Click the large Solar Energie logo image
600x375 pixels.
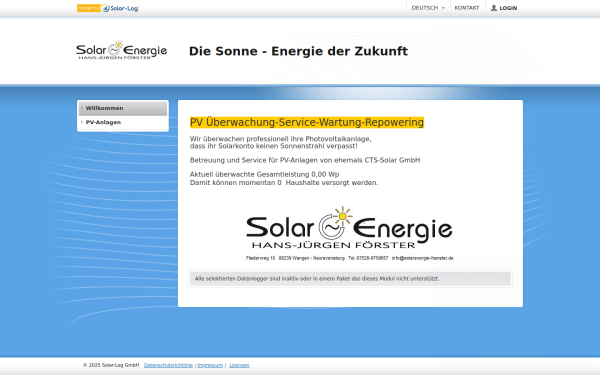[349, 234]
